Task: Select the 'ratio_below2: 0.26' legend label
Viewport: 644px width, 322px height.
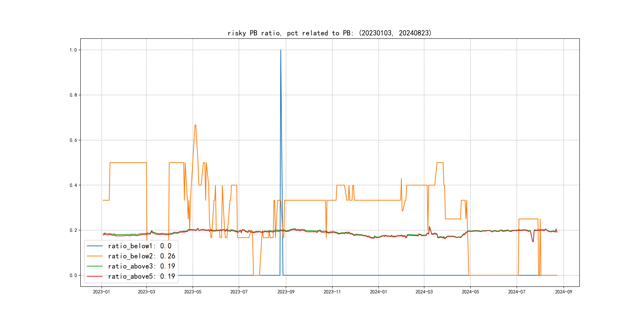Action: [x=142, y=256]
